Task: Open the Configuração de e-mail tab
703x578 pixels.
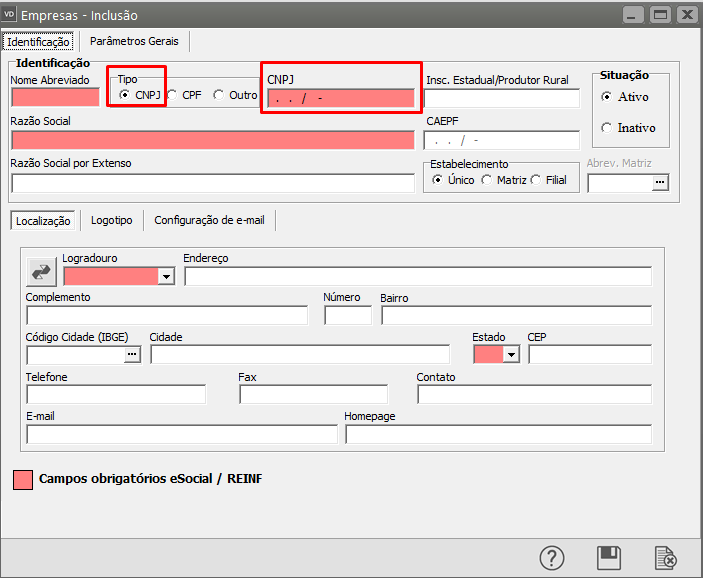Action: (209, 220)
